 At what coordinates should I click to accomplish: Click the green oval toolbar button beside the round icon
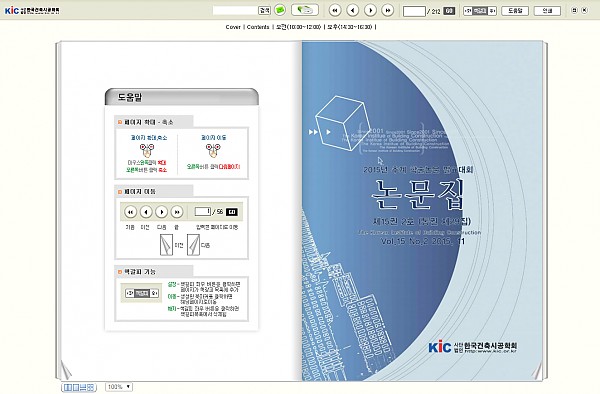click(305, 10)
